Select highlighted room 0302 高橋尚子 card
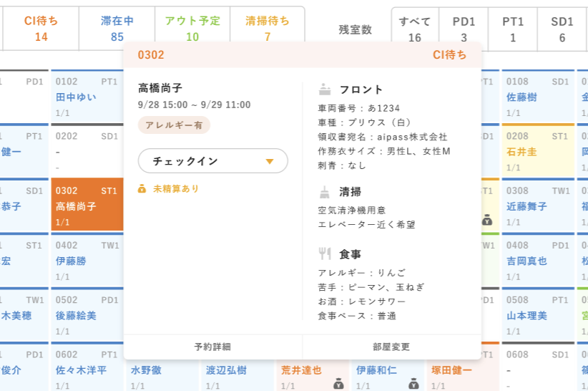 point(87,206)
